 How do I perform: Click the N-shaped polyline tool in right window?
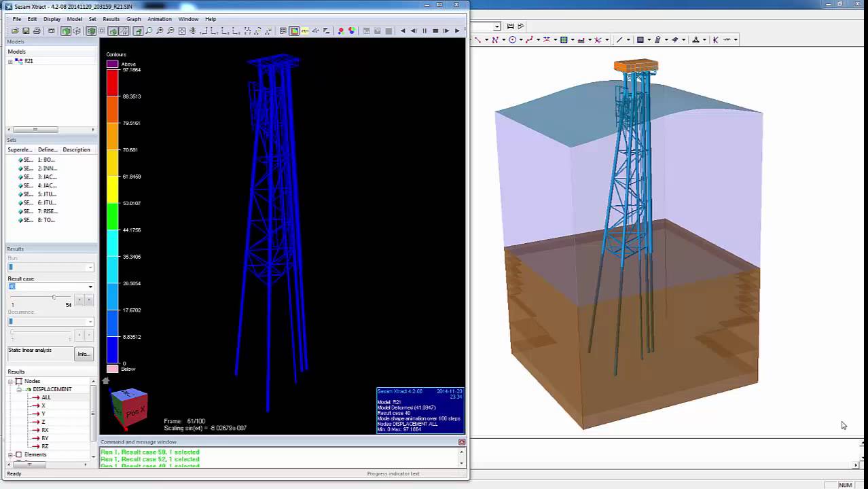[494, 40]
